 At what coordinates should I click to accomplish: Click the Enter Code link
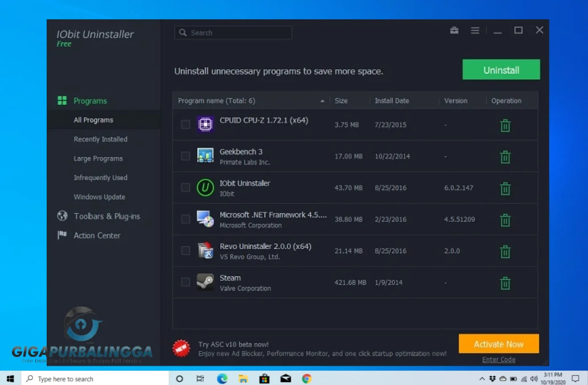[x=499, y=359]
